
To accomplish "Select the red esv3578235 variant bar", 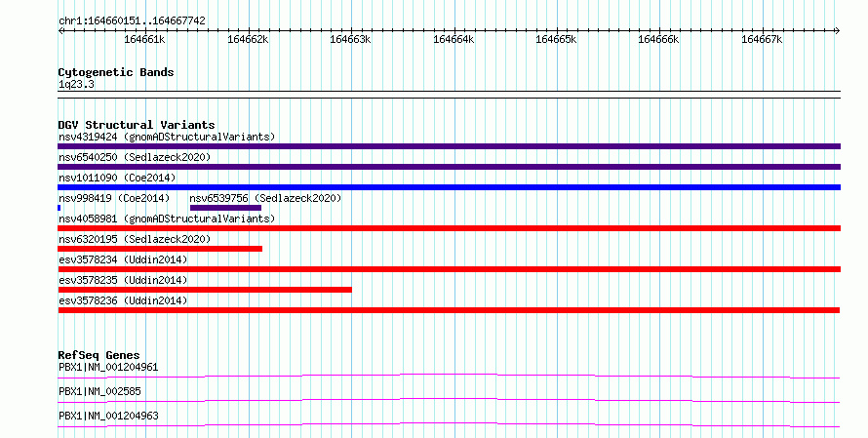I will [205, 290].
